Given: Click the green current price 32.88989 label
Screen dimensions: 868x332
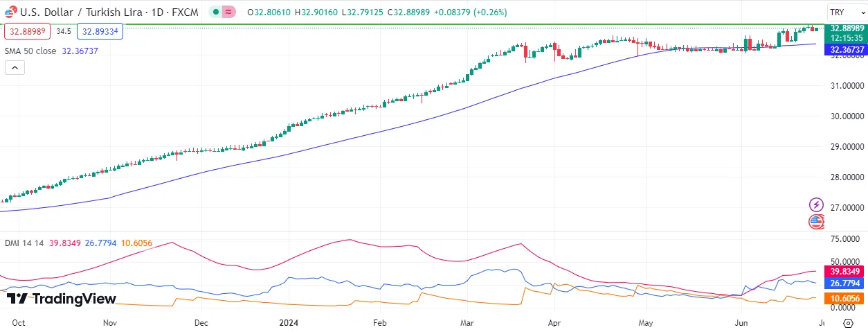Looking at the screenshot, I should coord(847,28).
